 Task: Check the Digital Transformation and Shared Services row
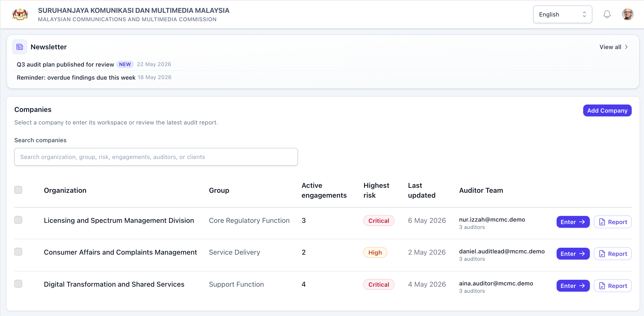18,284
